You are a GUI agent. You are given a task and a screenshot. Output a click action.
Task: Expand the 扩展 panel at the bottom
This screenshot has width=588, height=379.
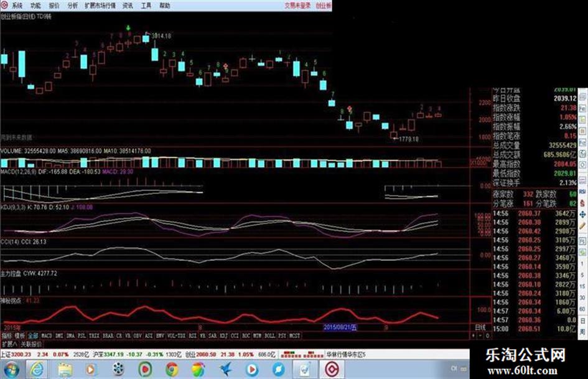tap(9, 344)
